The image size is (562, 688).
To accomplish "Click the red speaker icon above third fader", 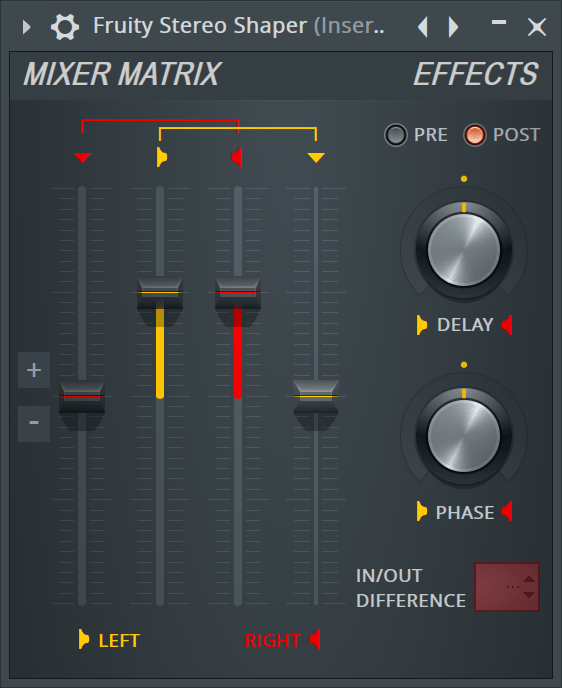I will click(x=236, y=157).
